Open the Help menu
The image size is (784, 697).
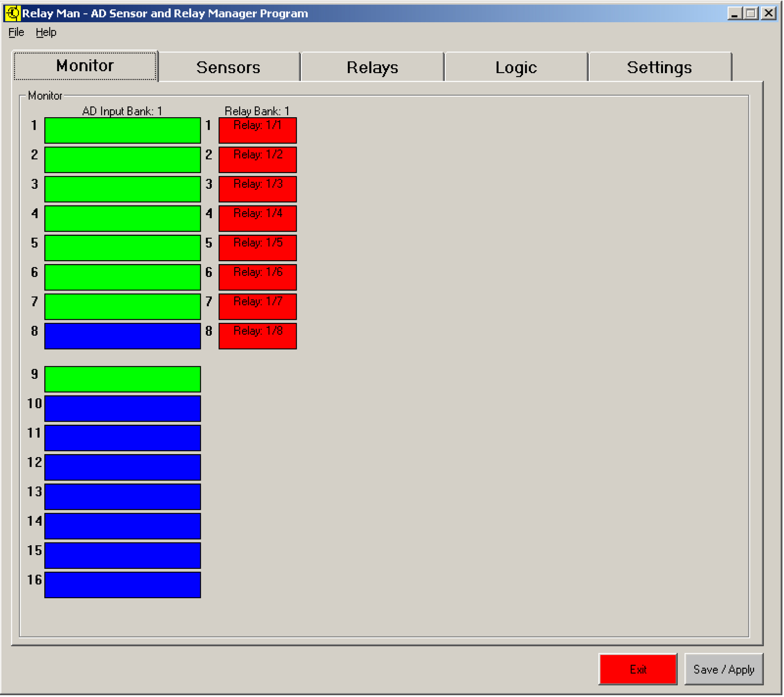pyautogui.click(x=46, y=32)
